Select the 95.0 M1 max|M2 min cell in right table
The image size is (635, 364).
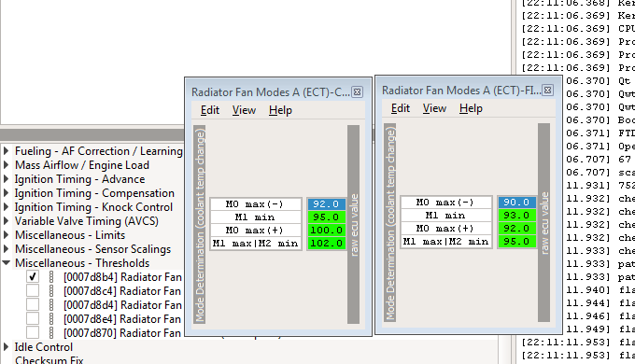[x=516, y=241]
